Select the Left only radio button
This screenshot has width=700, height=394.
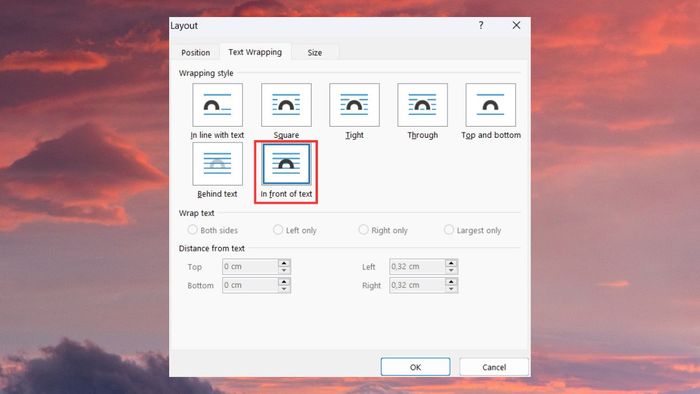(x=278, y=230)
